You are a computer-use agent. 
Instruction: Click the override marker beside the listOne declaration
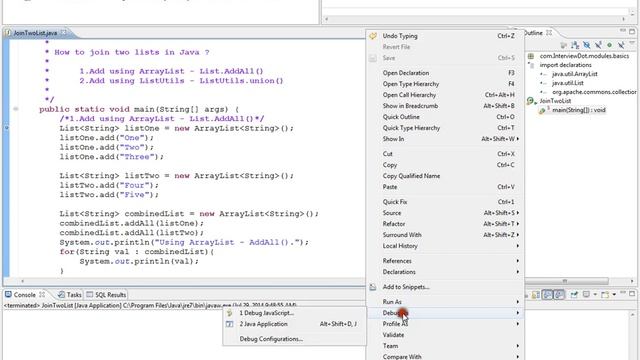(x=7, y=128)
